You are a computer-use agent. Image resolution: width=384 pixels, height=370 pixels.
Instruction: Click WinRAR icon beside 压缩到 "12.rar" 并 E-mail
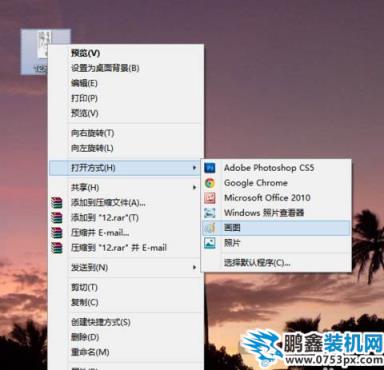57,248
